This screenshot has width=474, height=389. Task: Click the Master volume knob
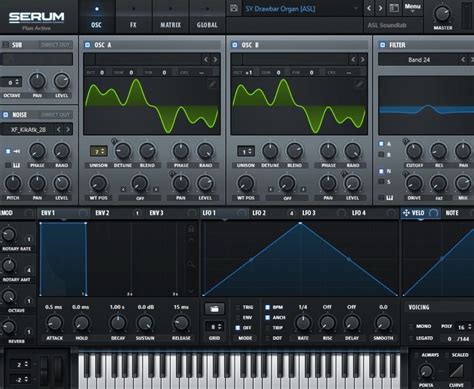point(442,14)
